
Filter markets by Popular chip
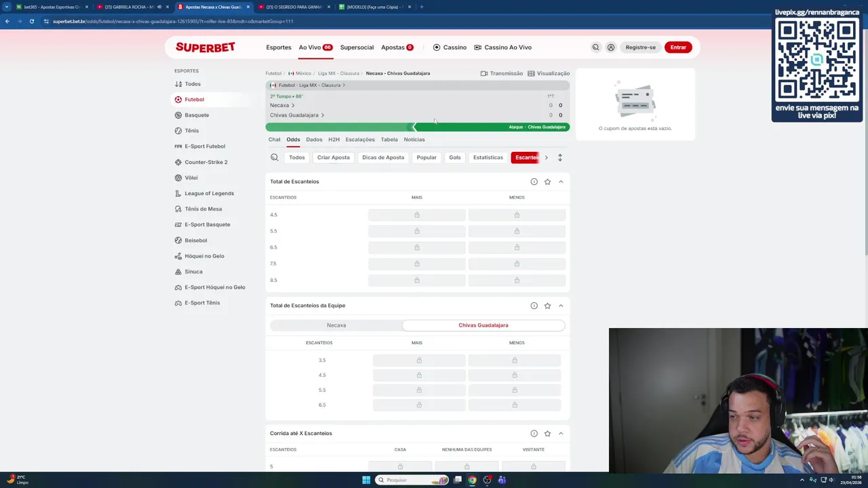[x=427, y=157]
